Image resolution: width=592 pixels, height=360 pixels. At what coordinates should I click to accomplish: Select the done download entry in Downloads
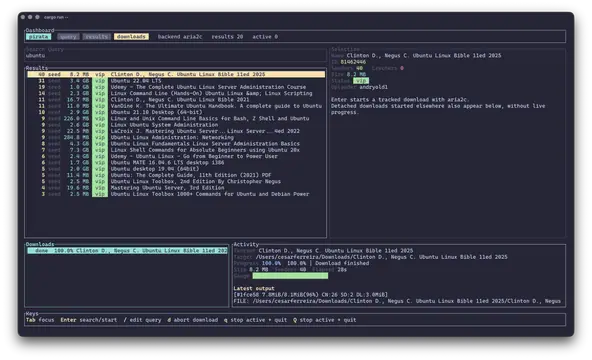coord(127,251)
